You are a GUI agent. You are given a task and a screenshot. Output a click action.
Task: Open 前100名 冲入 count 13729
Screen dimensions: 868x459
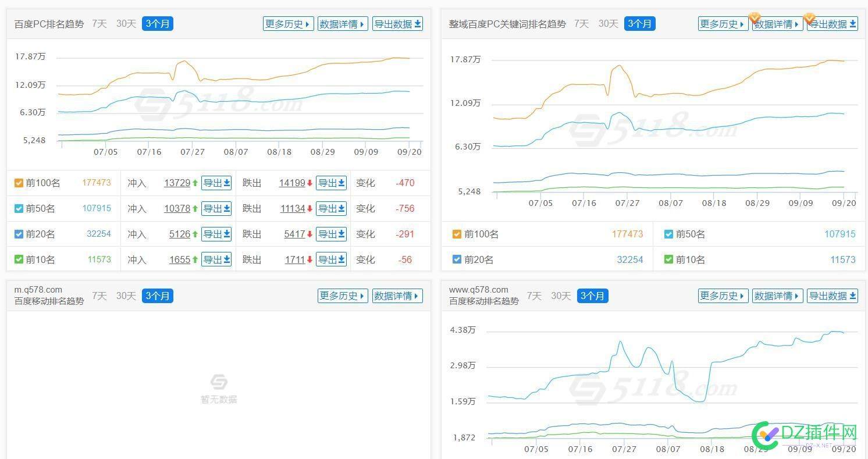pos(177,183)
